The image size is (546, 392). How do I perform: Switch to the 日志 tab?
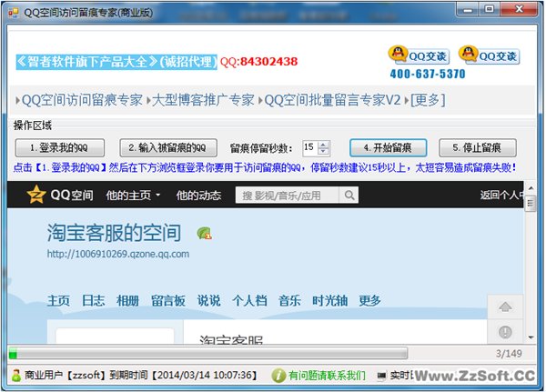[x=93, y=300]
